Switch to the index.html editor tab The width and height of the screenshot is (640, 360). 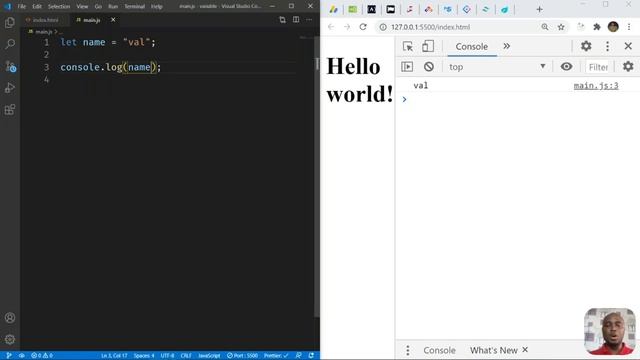[x=42, y=20]
